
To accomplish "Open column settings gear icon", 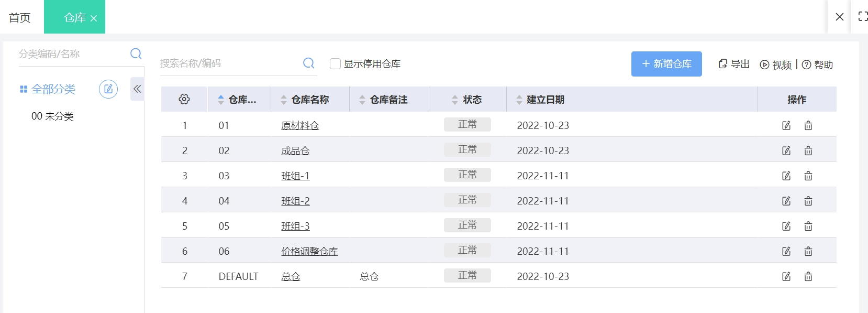I will [184, 99].
